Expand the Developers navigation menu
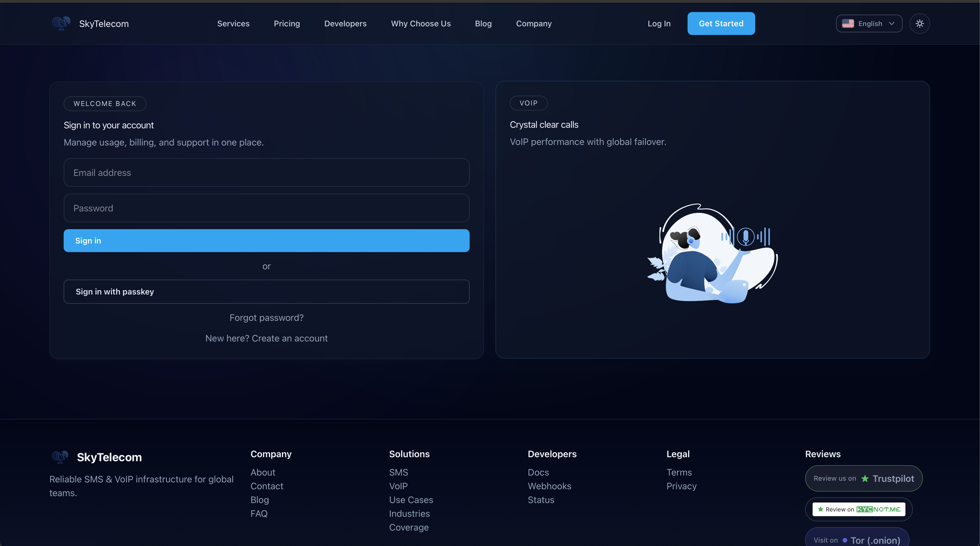 (345, 23)
